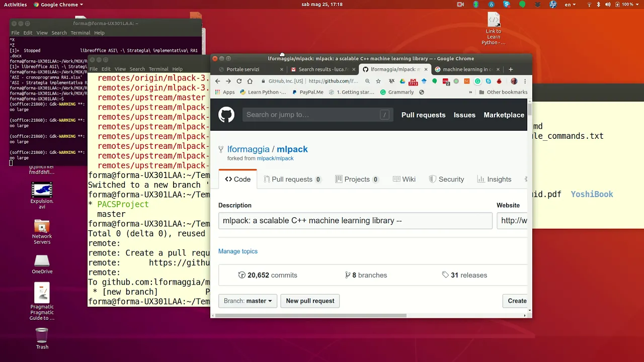Open Pull requests in GitHub header

(x=423, y=115)
